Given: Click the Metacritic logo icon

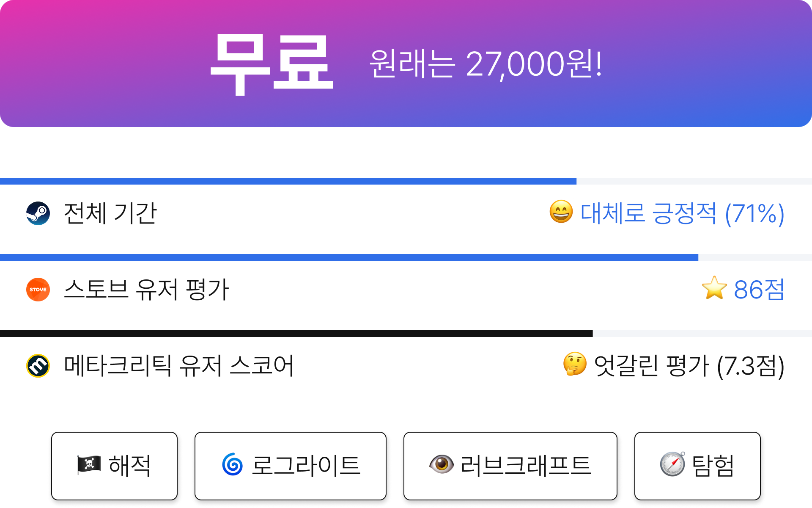Looking at the screenshot, I should click(x=38, y=366).
